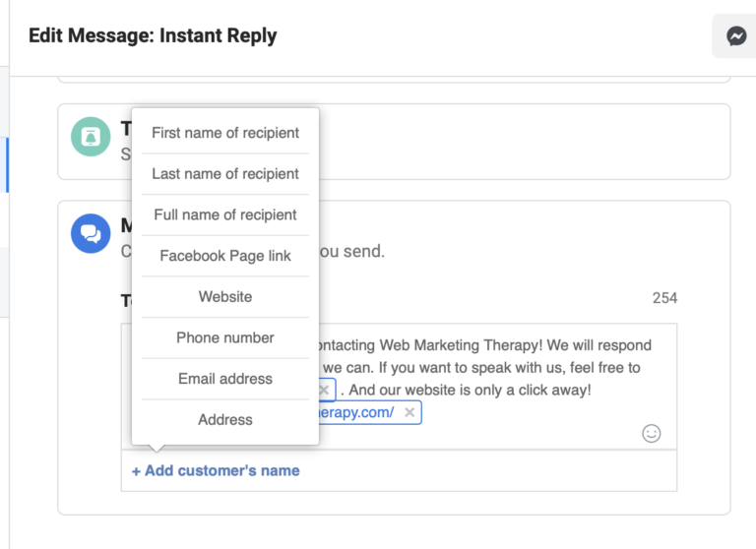Remove the website URL tag with its X
The height and width of the screenshot is (549, 756).
pyautogui.click(x=409, y=413)
